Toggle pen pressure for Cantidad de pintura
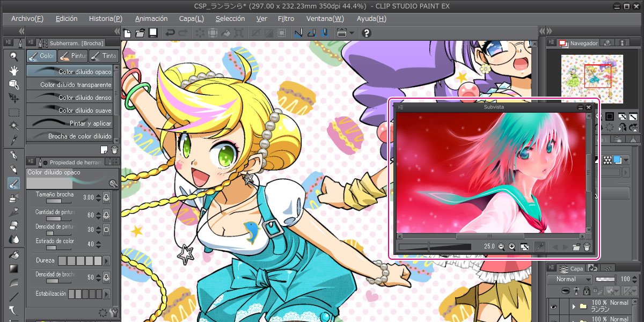Image resolution: width=644 pixels, height=322 pixels. pyautogui.click(x=106, y=215)
